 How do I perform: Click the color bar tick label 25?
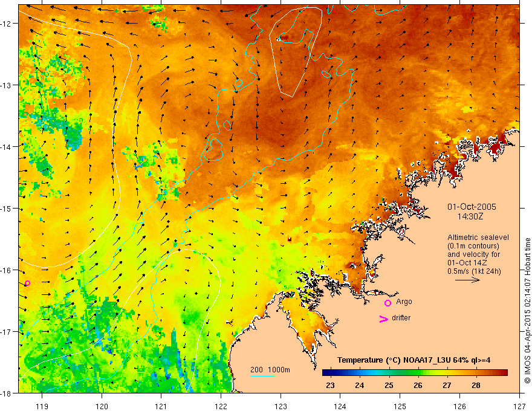(x=389, y=385)
